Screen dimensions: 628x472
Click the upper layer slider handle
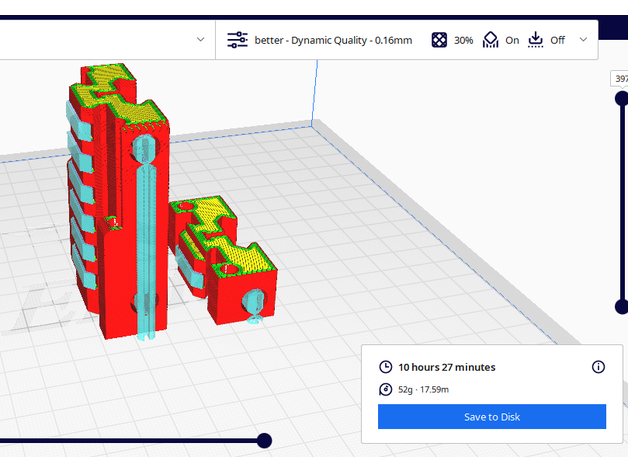click(x=621, y=98)
